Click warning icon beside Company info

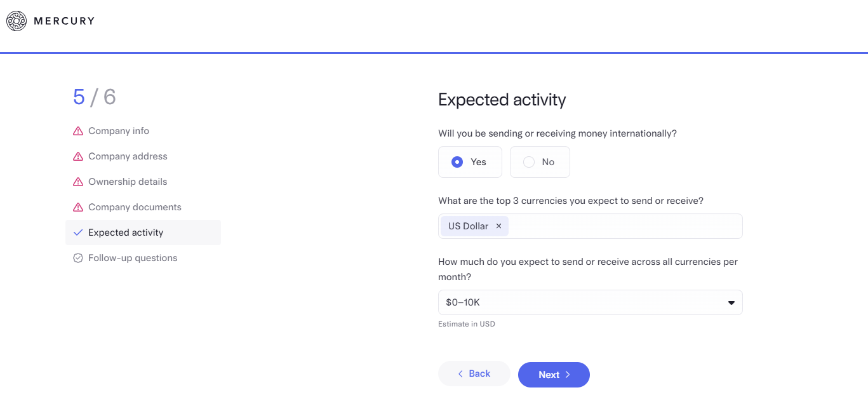pos(78,131)
